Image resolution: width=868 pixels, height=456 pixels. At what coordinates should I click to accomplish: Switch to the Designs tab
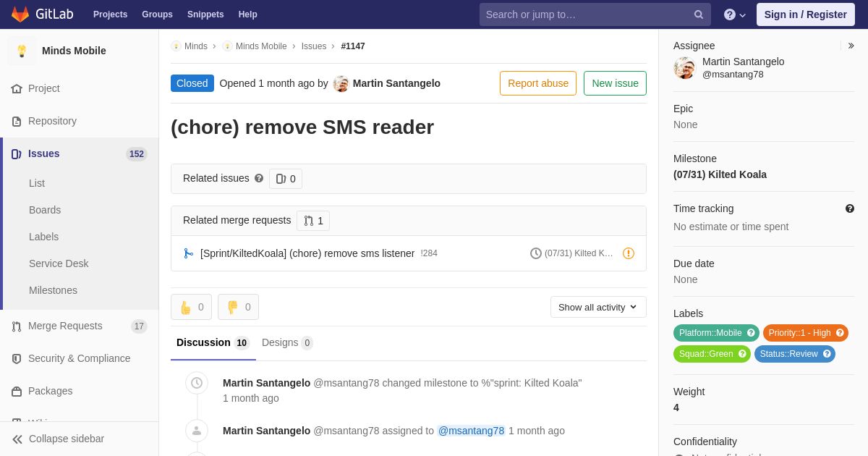point(287,342)
